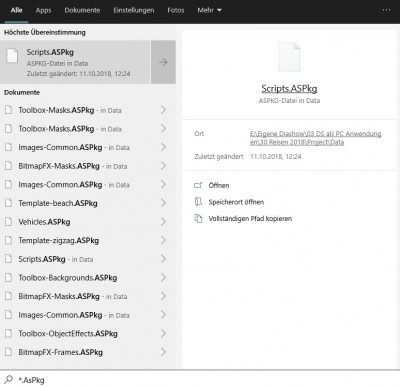The image size is (400, 387).
Task: Open the Dokumente filter tab in top bar
Action: (82, 10)
